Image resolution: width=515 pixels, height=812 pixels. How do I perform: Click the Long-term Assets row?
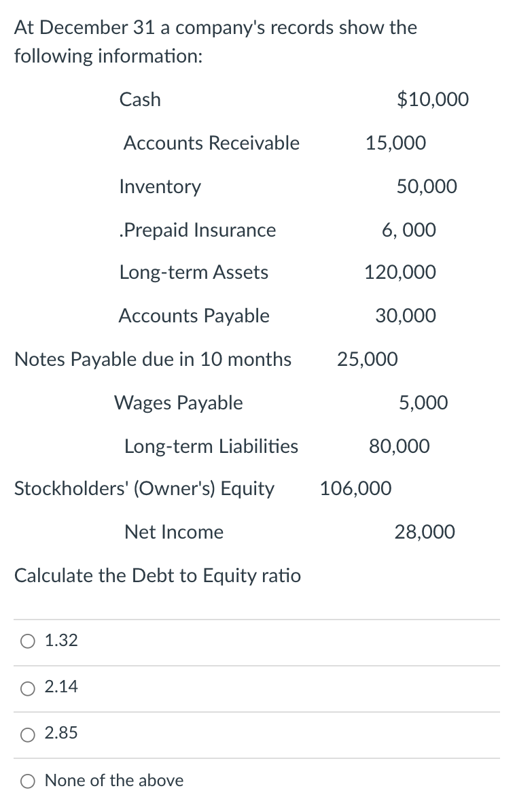tap(194, 273)
